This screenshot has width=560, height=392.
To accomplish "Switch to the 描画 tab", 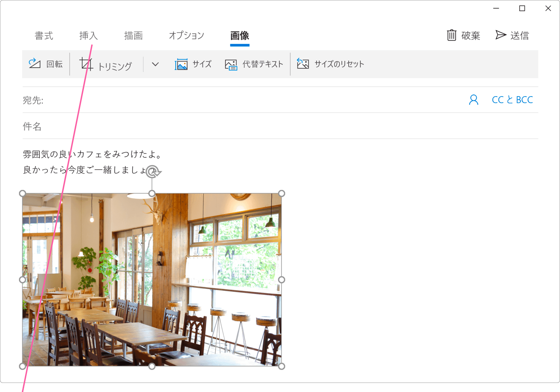I will [133, 35].
